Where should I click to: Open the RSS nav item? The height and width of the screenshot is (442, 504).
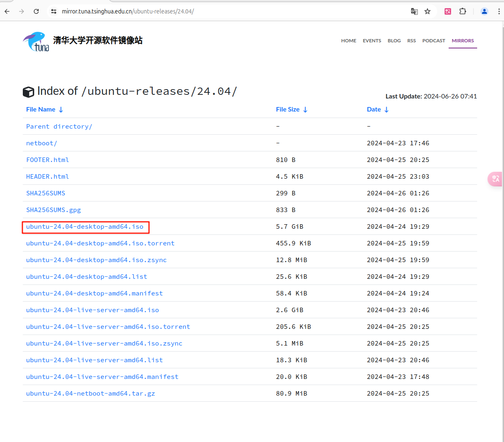pyautogui.click(x=412, y=41)
